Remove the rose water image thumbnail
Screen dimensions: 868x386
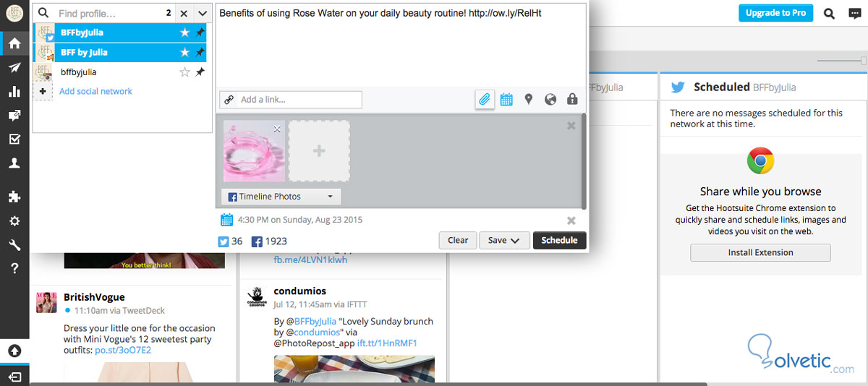(277, 129)
